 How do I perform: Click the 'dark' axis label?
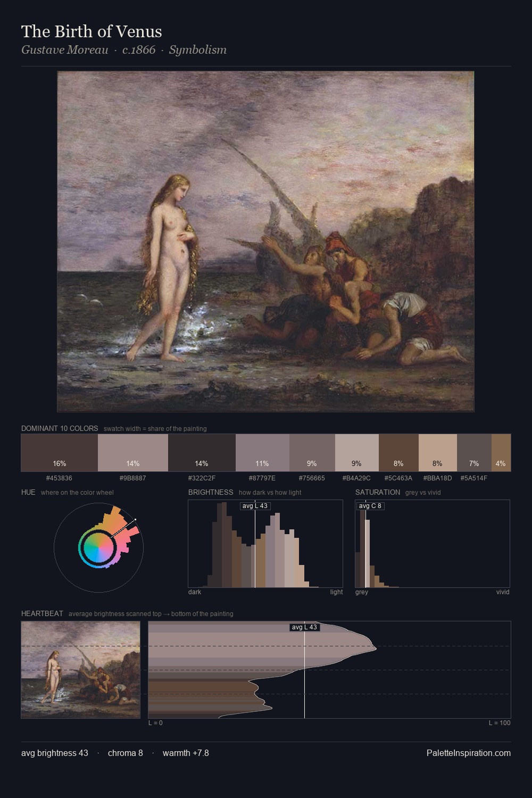(195, 592)
